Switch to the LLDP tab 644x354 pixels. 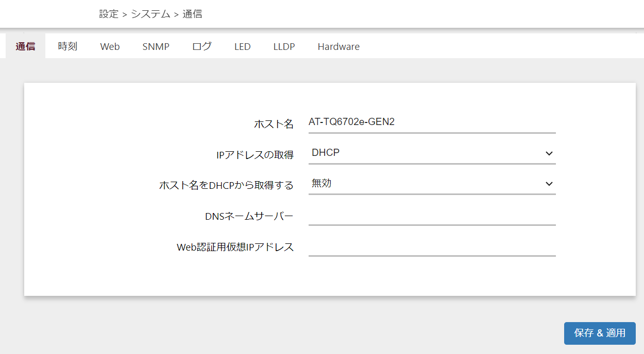[284, 46]
